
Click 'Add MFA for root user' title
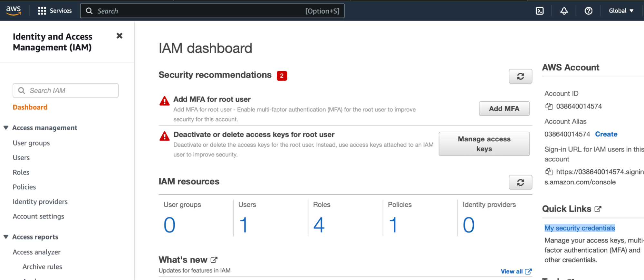coord(212,99)
